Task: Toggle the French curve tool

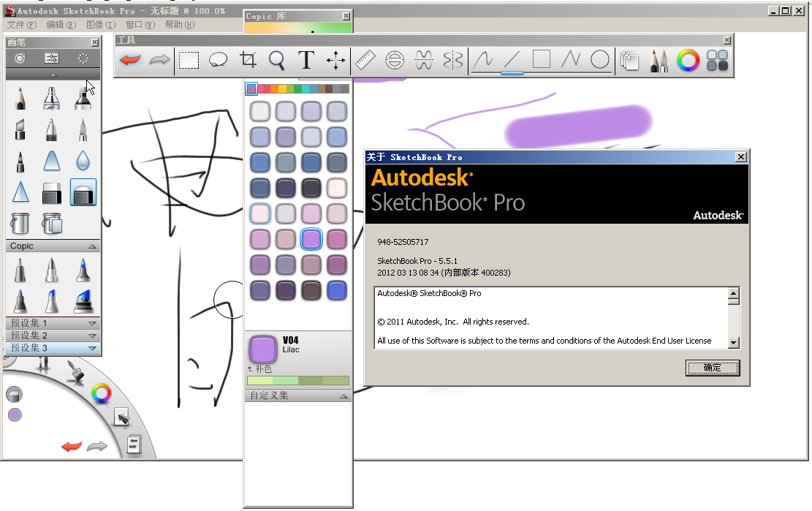Action: click(x=424, y=60)
